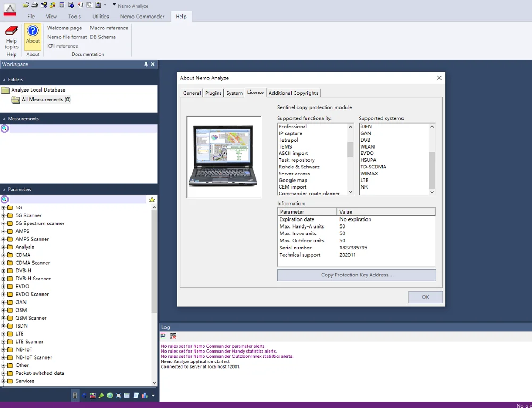Viewport: 532px width, 408px height.
Task: Click the laptop thumbnail image in dialog
Action: coord(223,157)
